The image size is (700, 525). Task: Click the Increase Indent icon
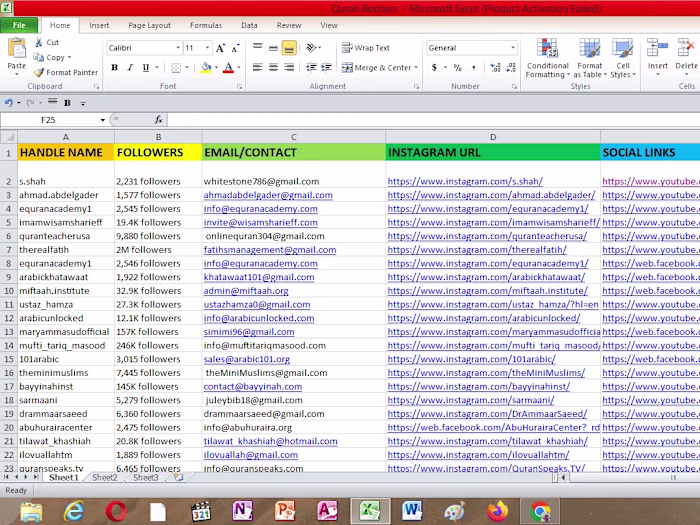326,67
